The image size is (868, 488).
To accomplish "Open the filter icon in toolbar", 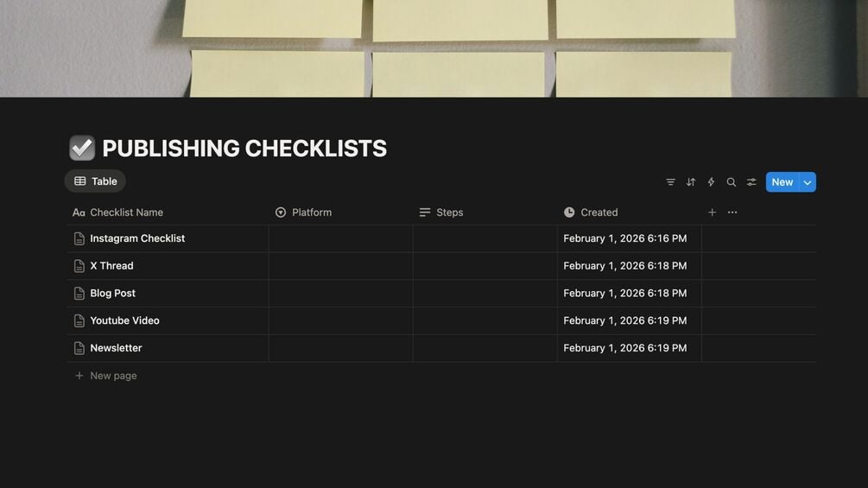I will point(670,182).
